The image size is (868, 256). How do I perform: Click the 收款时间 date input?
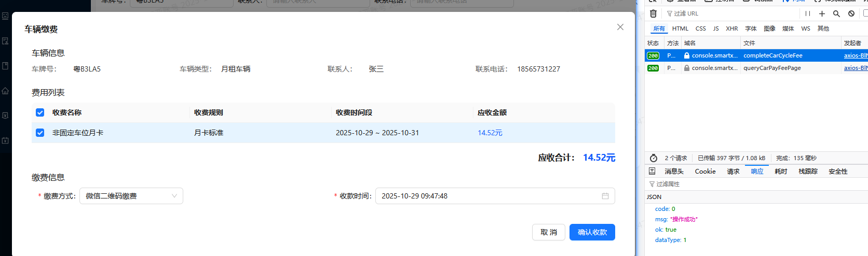tap(495, 196)
